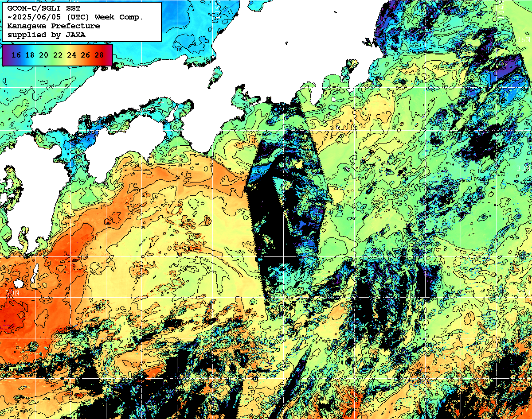Click the "Kanagawa Prefecture" text line
Image resolution: width=532 pixels, height=419 pixels.
point(54,26)
